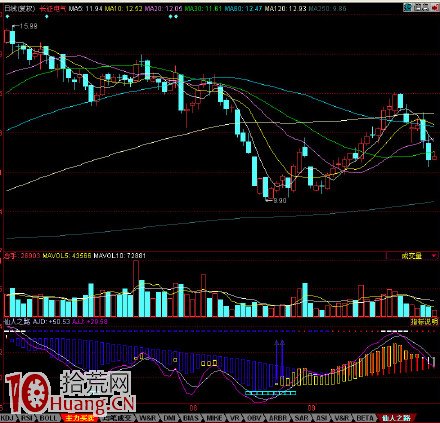This screenshot has width=440, height=423.
Task: Click the blue icon in the top-right toolbar
Action: [x=407, y=7]
